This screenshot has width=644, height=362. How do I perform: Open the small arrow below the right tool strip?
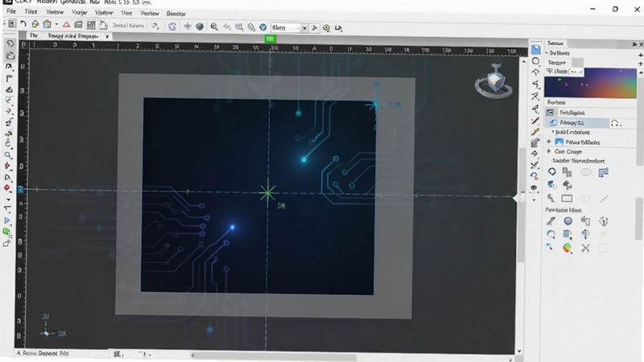click(x=534, y=200)
